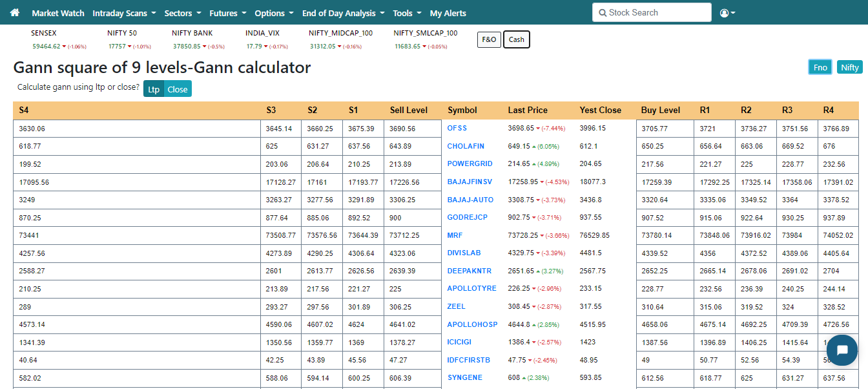The image size is (868, 389).
Task: Open the chat widget bubble
Action: (x=842, y=350)
